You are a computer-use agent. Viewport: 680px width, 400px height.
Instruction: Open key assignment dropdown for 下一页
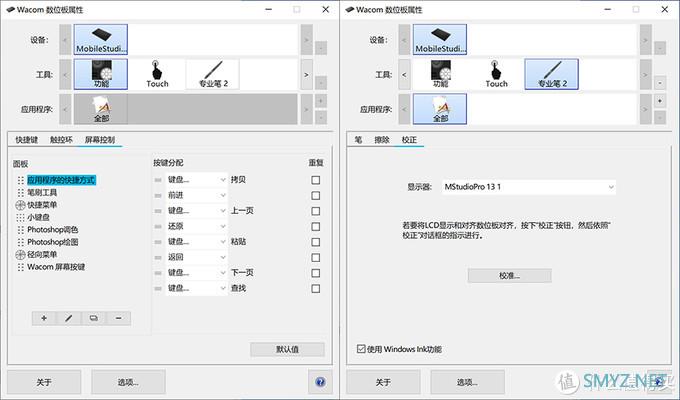click(197, 273)
